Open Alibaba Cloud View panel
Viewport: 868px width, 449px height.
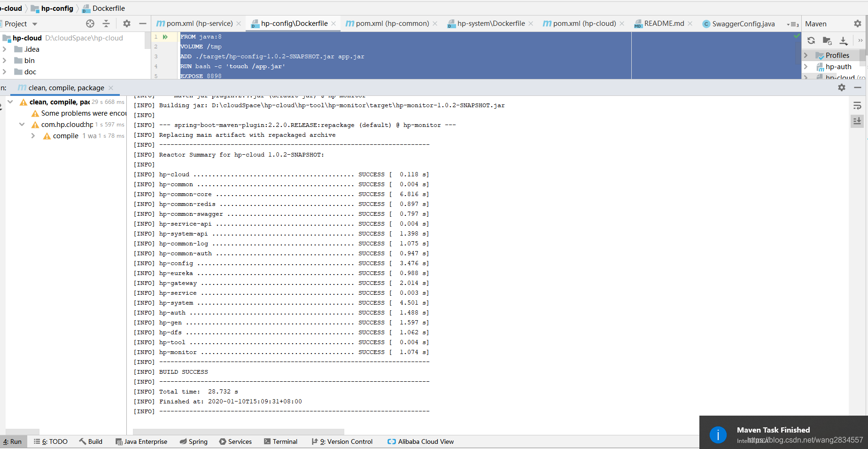(421, 441)
